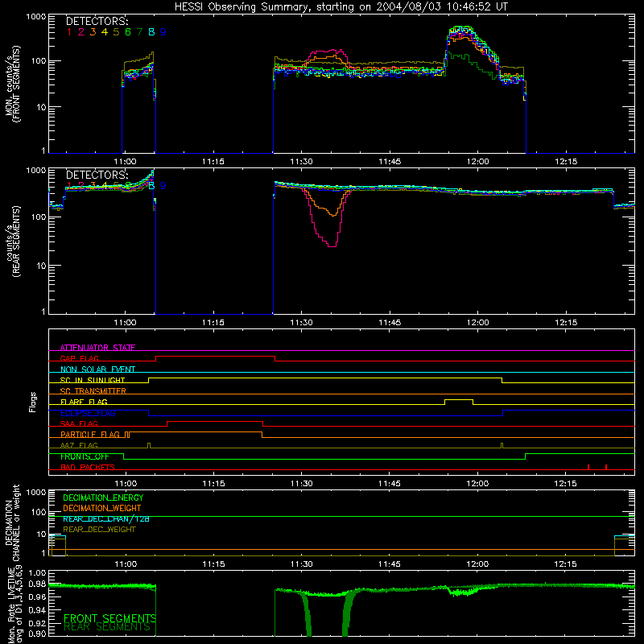The width and height of the screenshot is (644, 644).
Task: Select blue detector number 9 in the top legend
Action: [163, 32]
